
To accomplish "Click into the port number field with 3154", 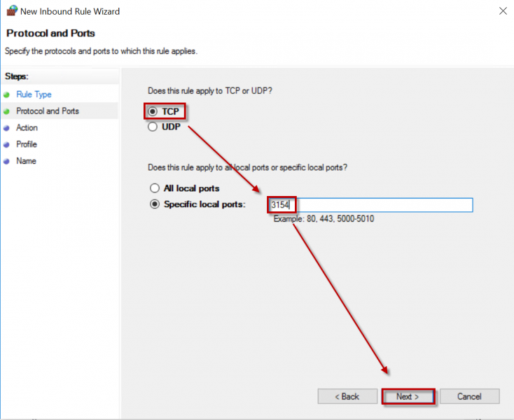I will tap(371, 205).
